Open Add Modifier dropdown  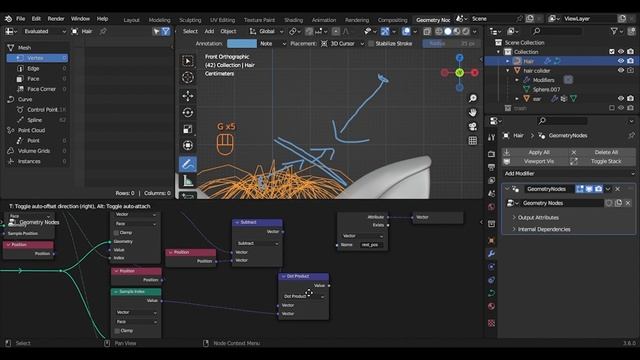click(x=569, y=173)
